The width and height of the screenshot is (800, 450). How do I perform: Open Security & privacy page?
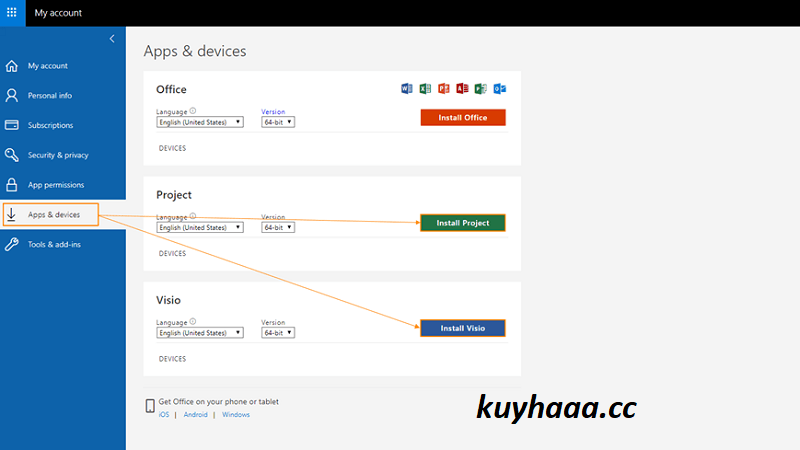[58, 155]
